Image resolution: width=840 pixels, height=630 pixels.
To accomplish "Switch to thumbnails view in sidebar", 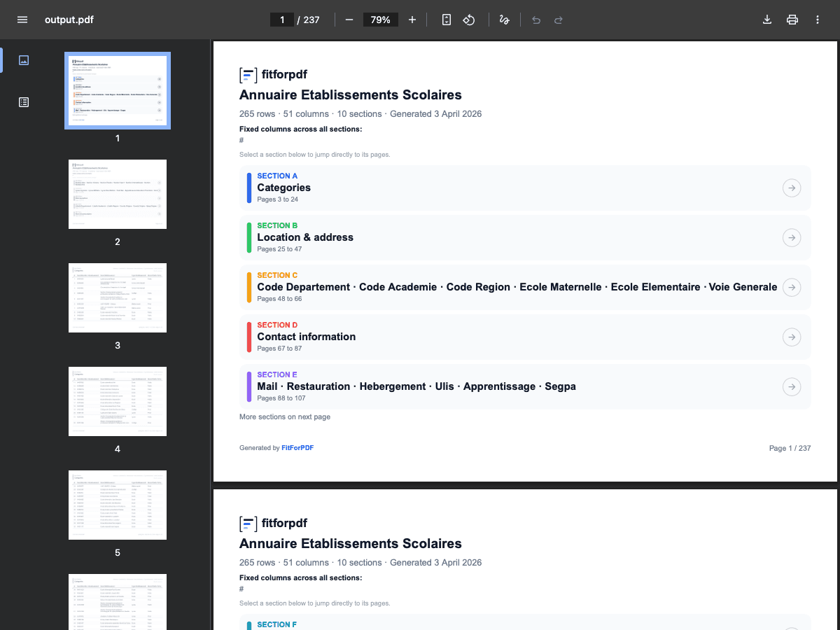I will 24,60.
